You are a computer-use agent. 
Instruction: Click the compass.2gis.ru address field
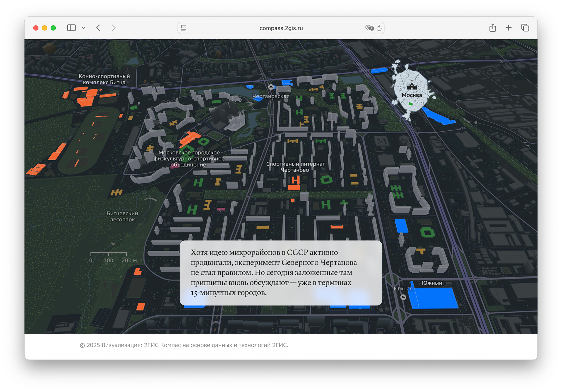point(281,28)
